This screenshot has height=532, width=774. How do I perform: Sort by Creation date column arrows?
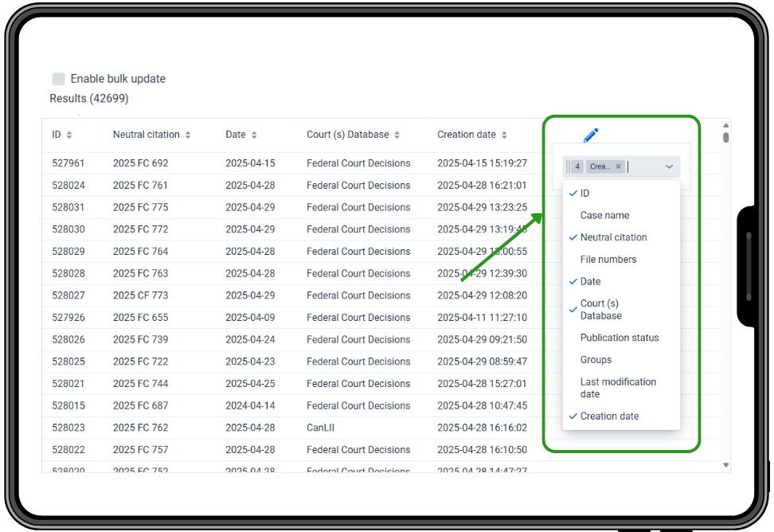(x=504, y=135)
